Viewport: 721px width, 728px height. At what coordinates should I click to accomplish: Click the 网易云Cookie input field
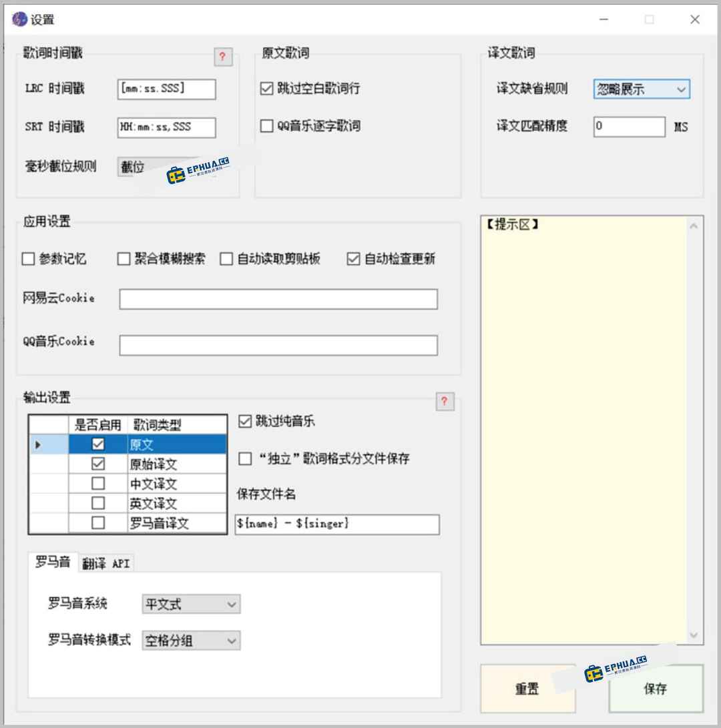pyautogui.click(x=278, y=299)
